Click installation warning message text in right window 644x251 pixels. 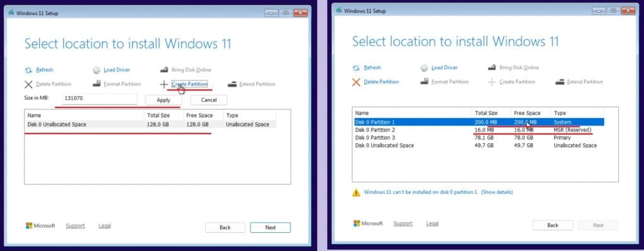coord(421,192)
